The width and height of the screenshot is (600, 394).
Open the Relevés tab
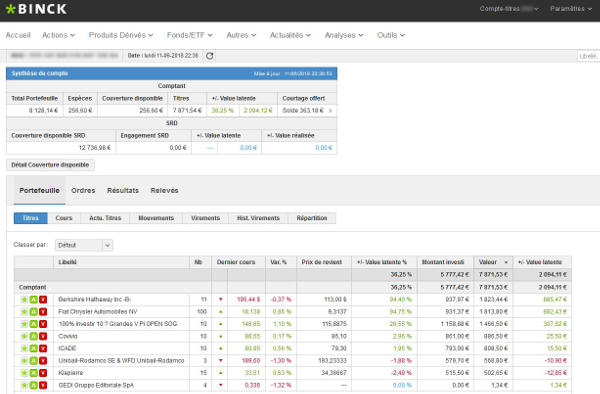(x=165, y=190)
